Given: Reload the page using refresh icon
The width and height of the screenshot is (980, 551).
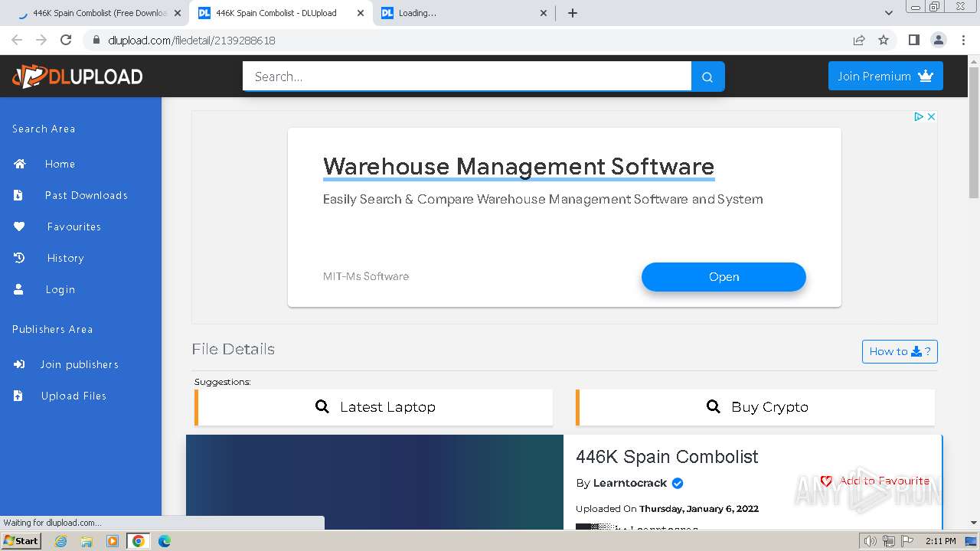Looking at the screenshot, I should [x=66, y=40].
